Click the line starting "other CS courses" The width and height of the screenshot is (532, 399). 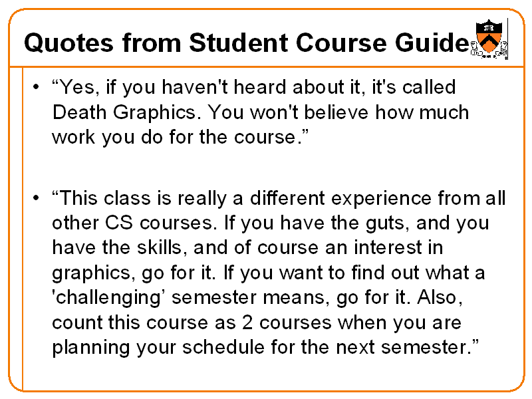click(x=270, y=223)
